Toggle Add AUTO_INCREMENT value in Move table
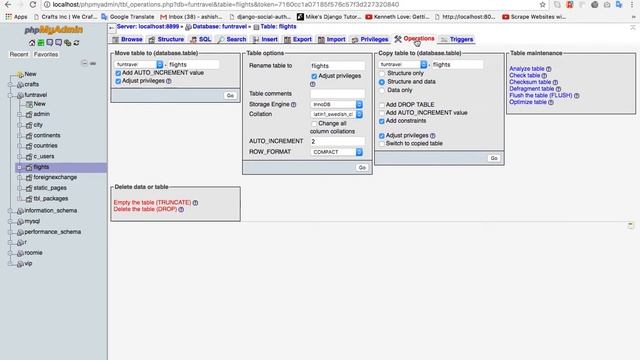 tap(118, 73)
